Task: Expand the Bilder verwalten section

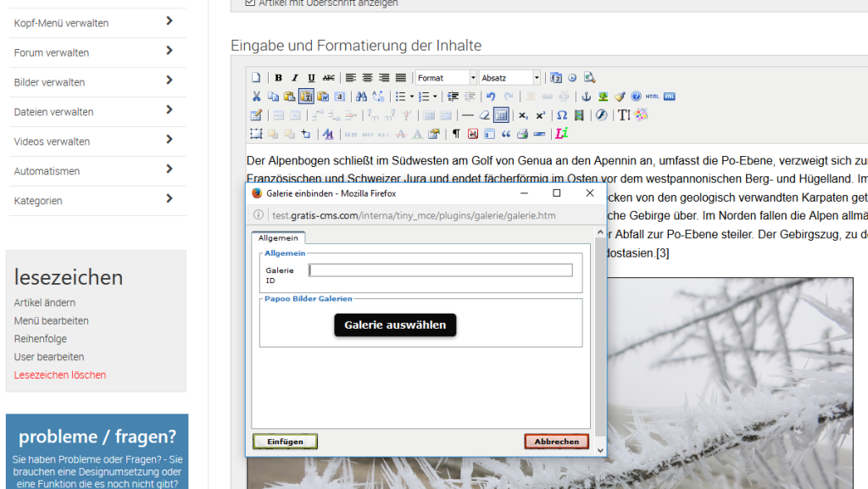Action: (96, 81)
